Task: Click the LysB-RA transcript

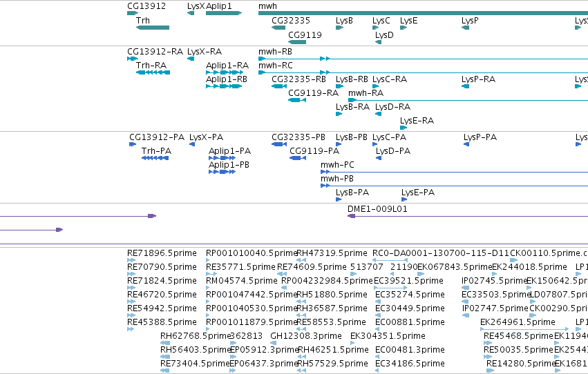Action: [x=352, y=107]
